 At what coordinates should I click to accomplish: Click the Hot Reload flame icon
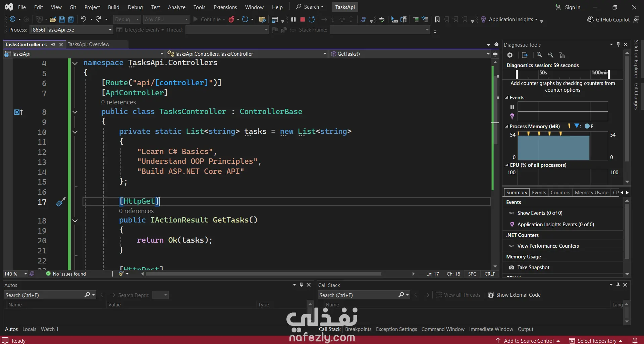[231, 19]
